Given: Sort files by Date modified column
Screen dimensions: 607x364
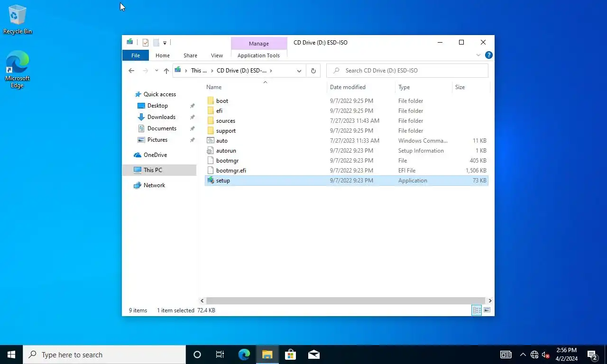Looking at the screenshot, I should (x=361, y=87).
